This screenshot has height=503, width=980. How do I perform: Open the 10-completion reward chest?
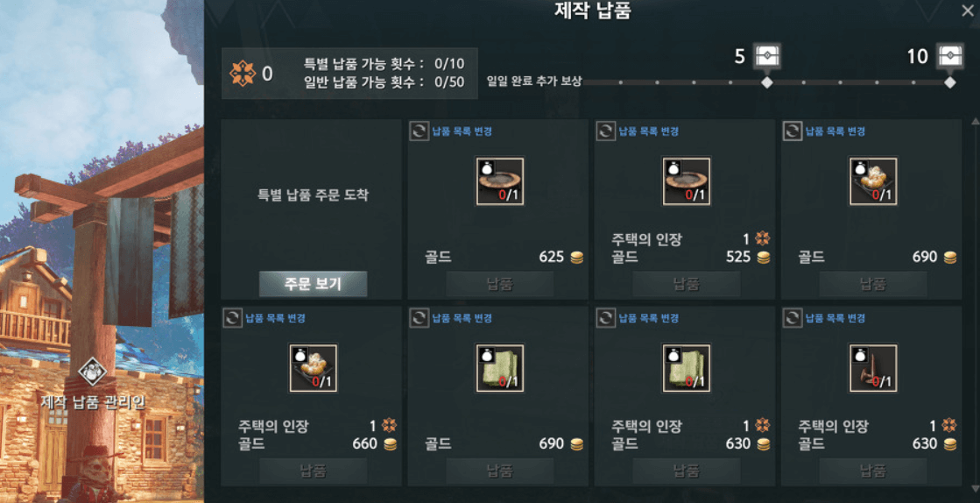point(950,56)
